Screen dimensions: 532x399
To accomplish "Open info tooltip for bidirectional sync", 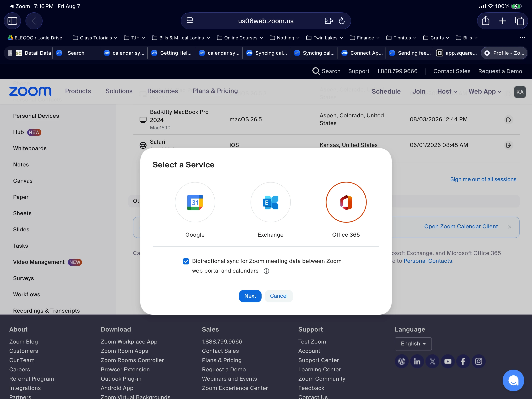I will [266, 271].
